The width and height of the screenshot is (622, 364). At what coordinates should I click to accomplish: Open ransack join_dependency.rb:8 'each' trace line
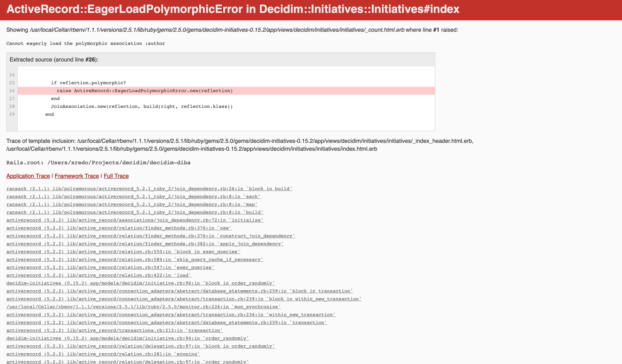(133, 197)
